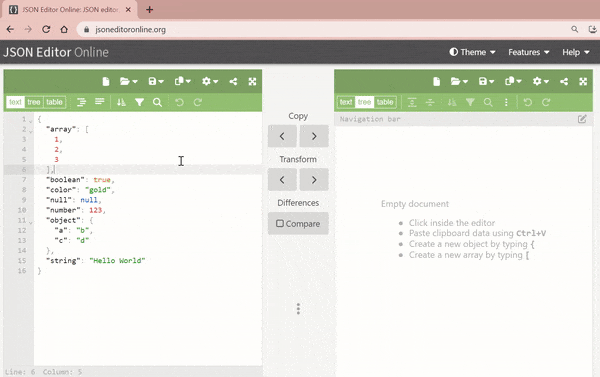Toggle fullscreen for the left panel
Viewport: 600px width, 377px height.
(252, 82)
